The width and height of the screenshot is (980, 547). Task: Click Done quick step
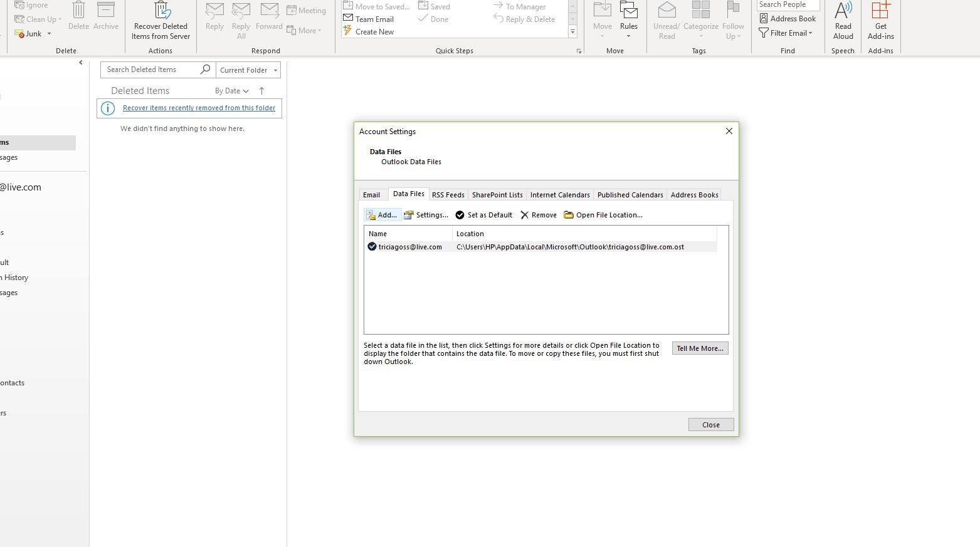pos(433,19)
